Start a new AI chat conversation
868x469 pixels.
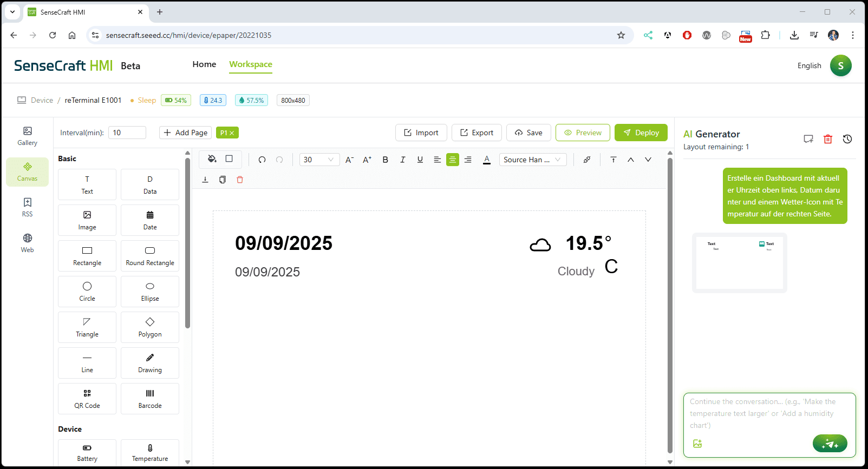tap(808, 139)
